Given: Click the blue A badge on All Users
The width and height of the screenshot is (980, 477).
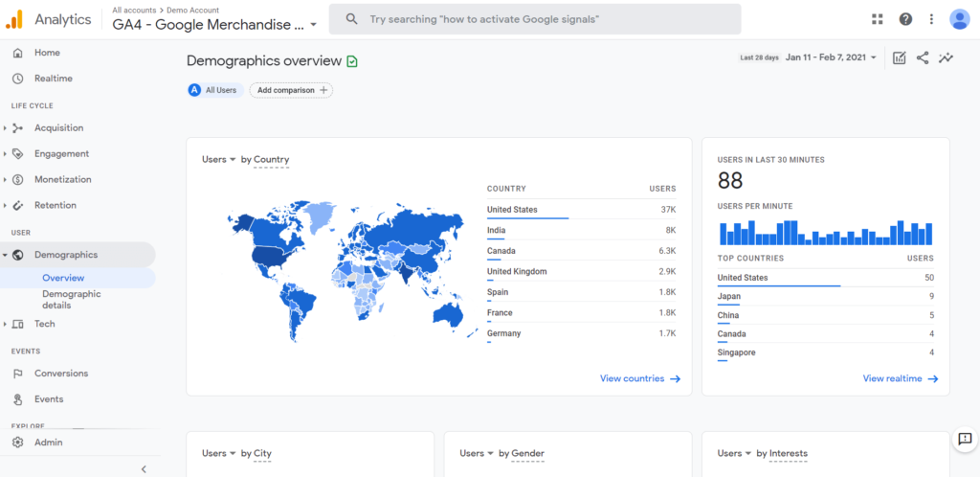Looking at the screenshot, I should click(194, 90).
